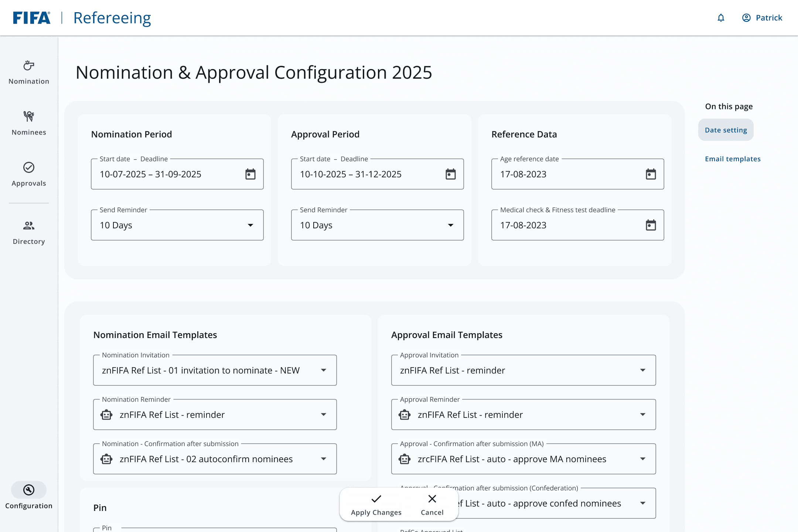The width and height of the screenshot is (798, 532).
Task: Go to Nomination in sidebar
Action: (29, 73)
